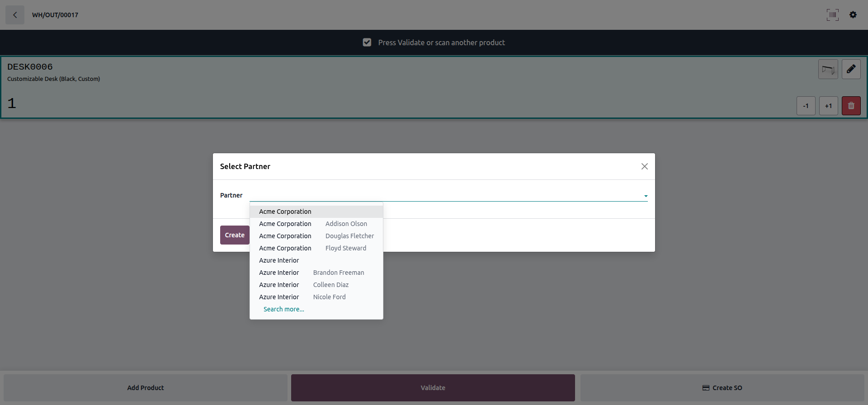This screenshot has width=868, height=405.
Task: Open settings gear icon
Action: click(x=853, y=15)
